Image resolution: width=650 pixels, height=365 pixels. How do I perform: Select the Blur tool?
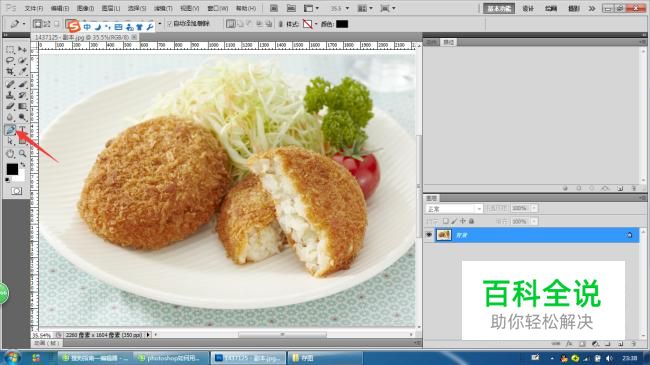click(10, 117)
